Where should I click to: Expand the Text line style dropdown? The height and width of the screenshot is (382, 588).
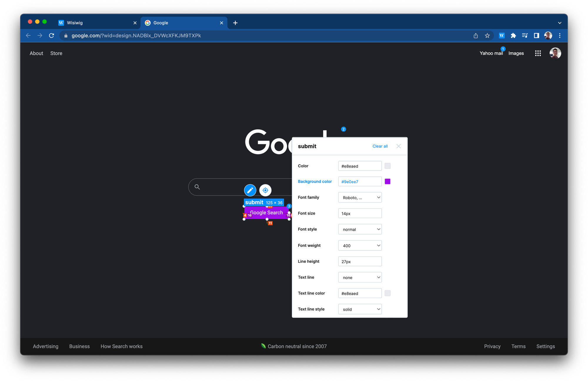[x=360, y=309]
